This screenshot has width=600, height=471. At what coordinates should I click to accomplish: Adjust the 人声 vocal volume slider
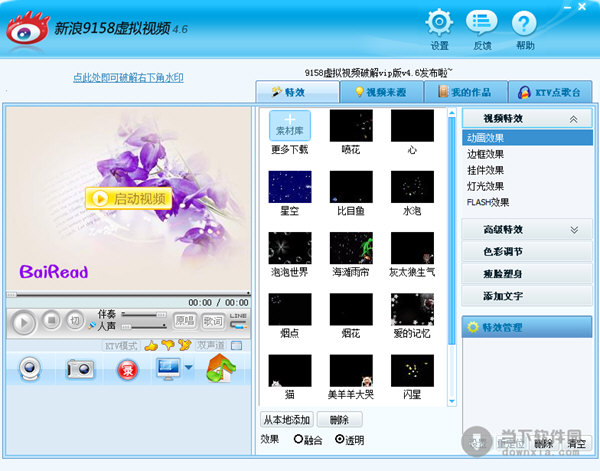coord(143,326)
